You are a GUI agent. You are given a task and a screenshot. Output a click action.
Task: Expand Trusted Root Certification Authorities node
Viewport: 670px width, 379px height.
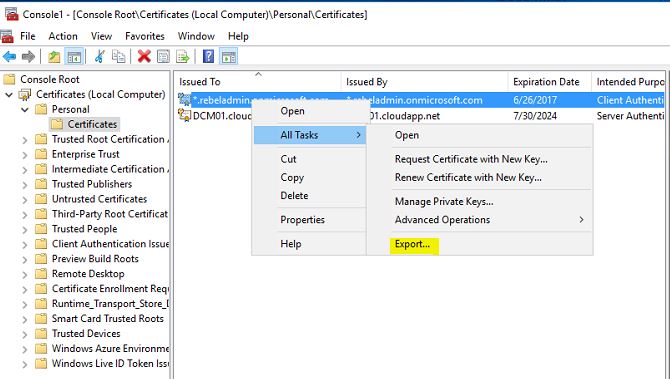point(25,140)
